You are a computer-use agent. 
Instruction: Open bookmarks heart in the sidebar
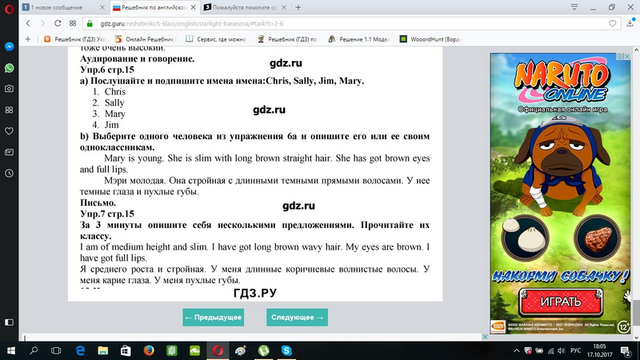click(9, 131)
